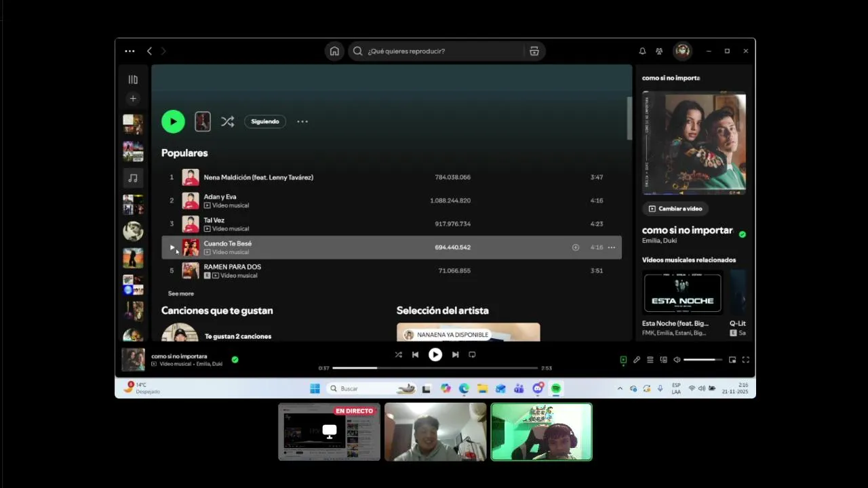868x488 pixels.
Task: Click the play button in player bar
Action: pos(435,354)
